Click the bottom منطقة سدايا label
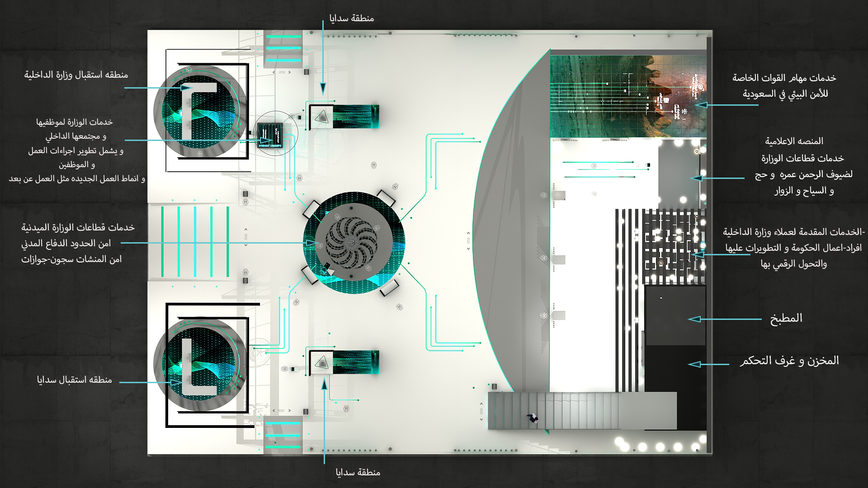This screenshot has height=488, width=868. [359, 473]
